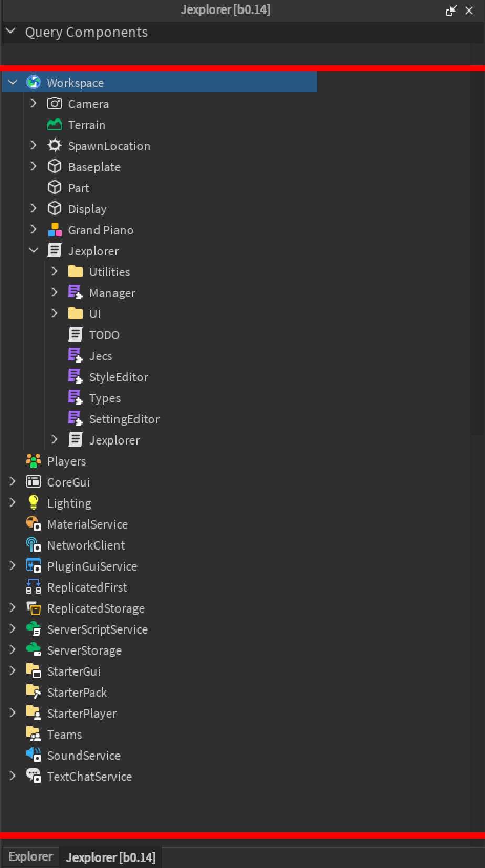Screen dimensions: 485x868
Task: Collapse the Workspace tree node
Action: pos(13,82)
